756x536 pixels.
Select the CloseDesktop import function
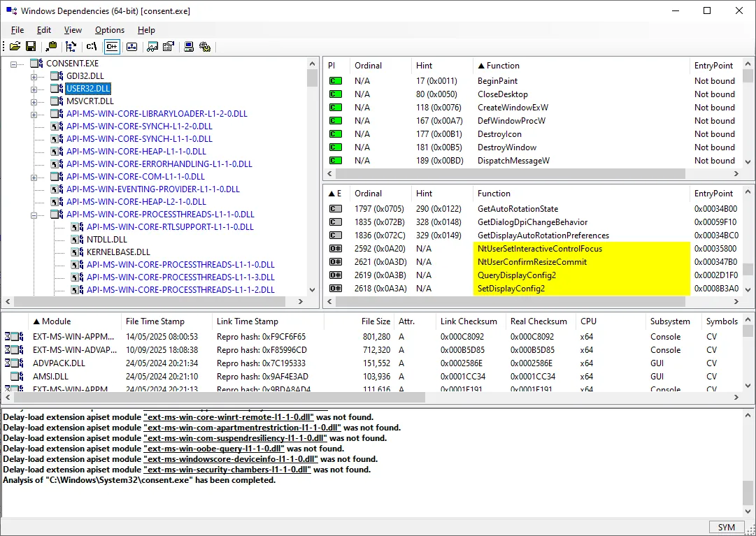coord(502,94)
